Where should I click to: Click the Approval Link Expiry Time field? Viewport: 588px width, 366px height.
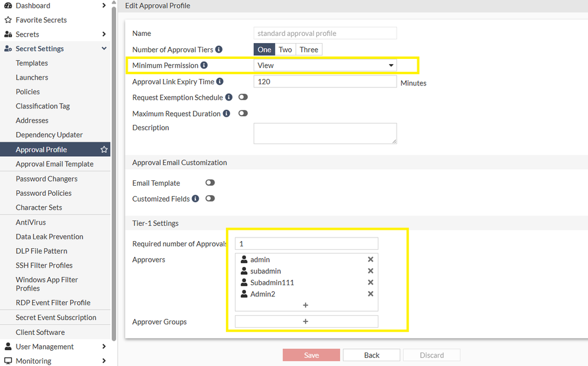(x=325, y=81)
